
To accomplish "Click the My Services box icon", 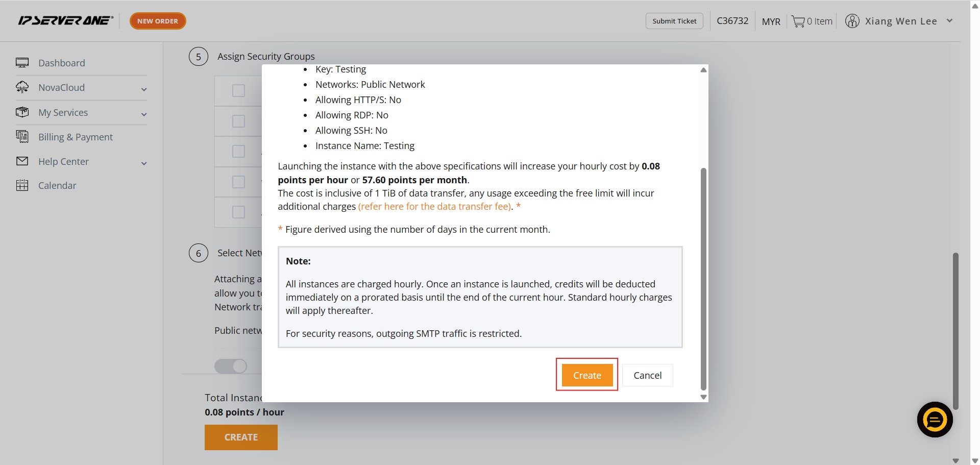I will tap(22, 112).
